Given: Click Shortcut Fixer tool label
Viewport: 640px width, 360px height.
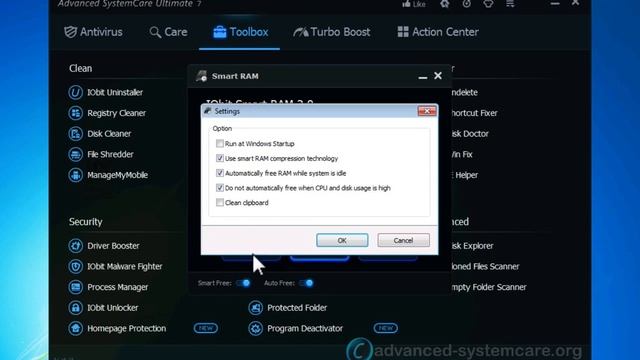Looking at the screenshot, I should pyautogui.click(x=474, y=113).
